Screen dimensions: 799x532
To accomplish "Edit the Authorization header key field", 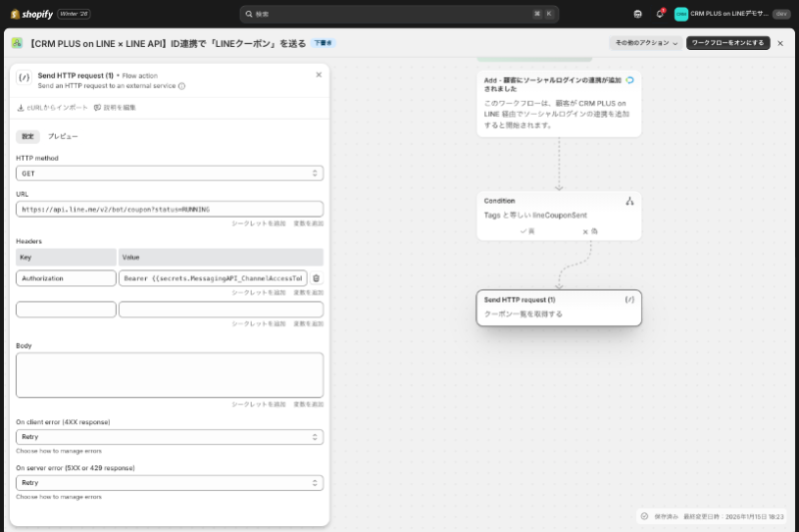I will (66, 278).
